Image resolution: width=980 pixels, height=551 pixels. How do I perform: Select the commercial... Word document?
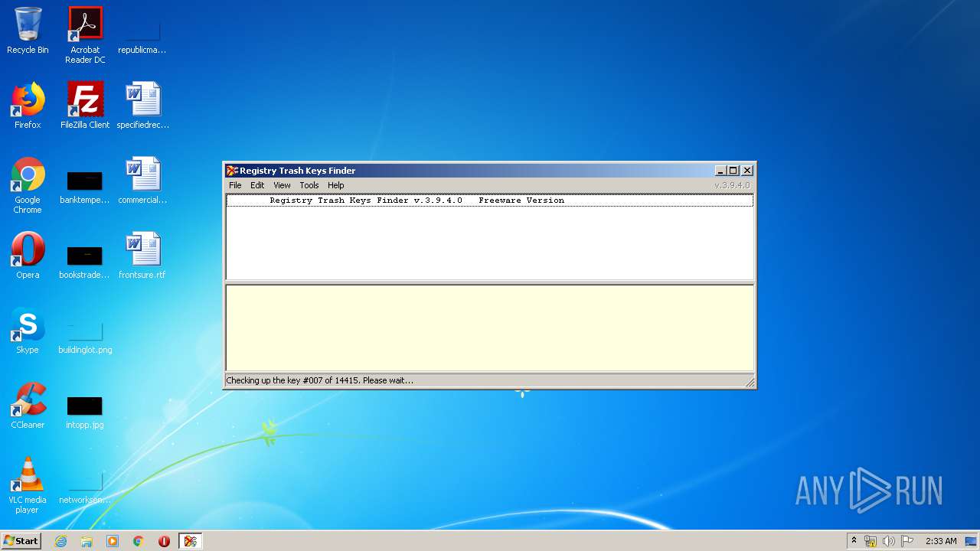click(x=142, y=181)
